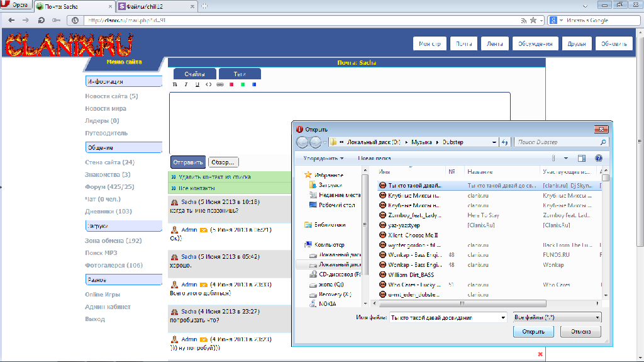Pick the red text color swatch
This screenshot has height=362, width=644.
point(231,84)
